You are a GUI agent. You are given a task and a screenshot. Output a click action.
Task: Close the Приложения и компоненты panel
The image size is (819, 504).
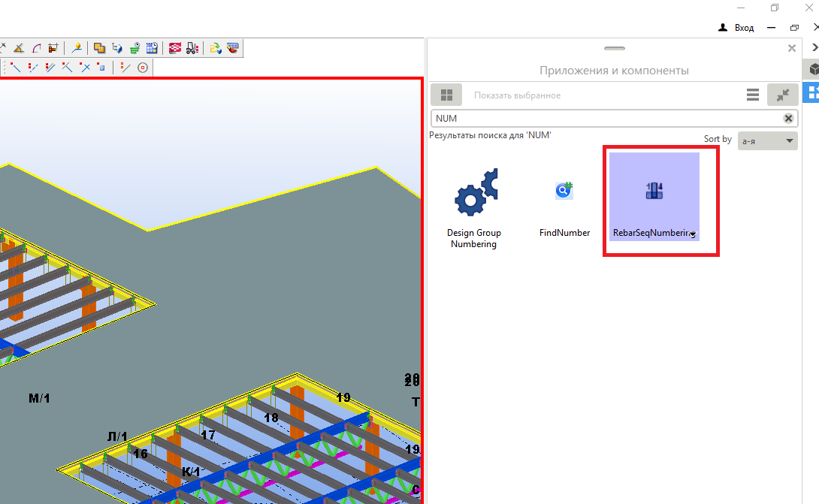tap(792, 48)
